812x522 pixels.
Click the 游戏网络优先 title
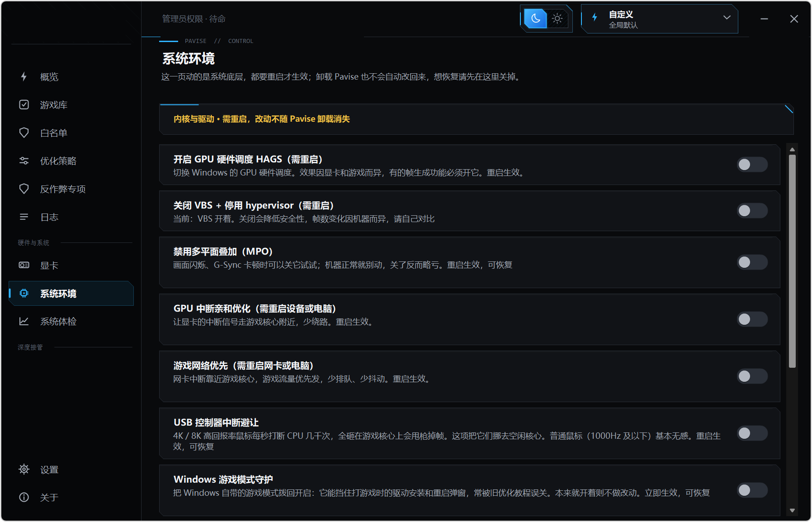[x=244, y=365]
